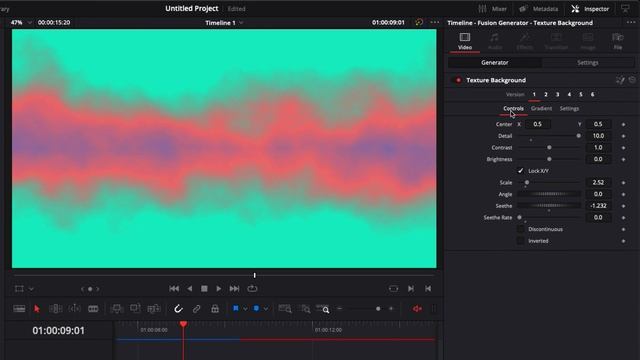
Task: Click the blue marker icon
Action: click(256, 309)
